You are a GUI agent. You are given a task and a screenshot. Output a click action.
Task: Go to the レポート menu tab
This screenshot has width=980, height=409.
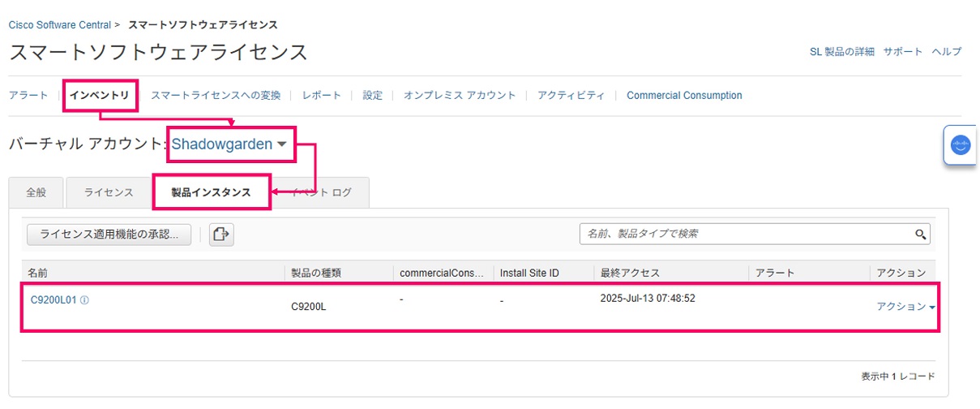[322, 95]
